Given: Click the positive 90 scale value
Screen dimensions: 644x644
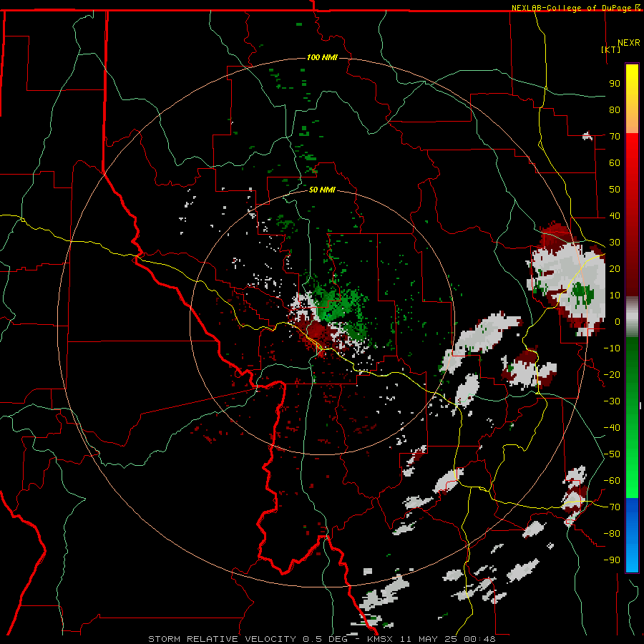Looking at the screenshot, I should click(x=615, y=84).
